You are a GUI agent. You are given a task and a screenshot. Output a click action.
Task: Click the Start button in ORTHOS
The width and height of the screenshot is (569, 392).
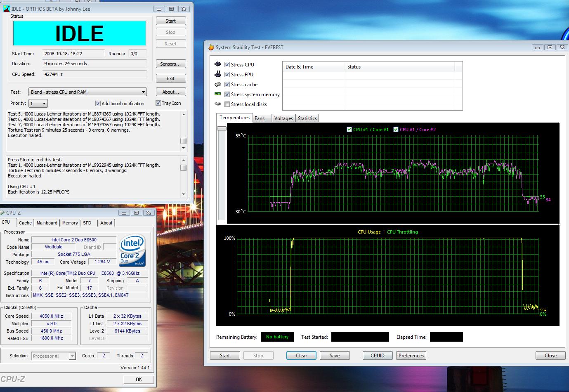(x=171, y=21)
